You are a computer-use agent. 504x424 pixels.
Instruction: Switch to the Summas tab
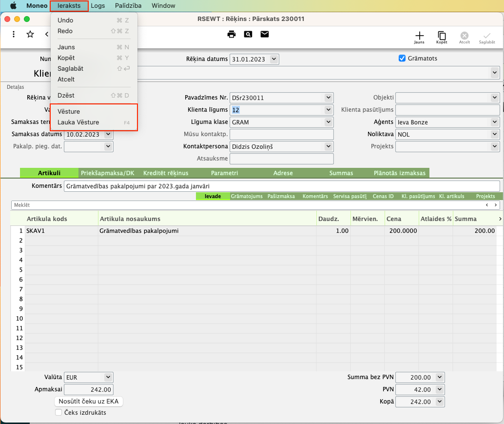point(341,173)
